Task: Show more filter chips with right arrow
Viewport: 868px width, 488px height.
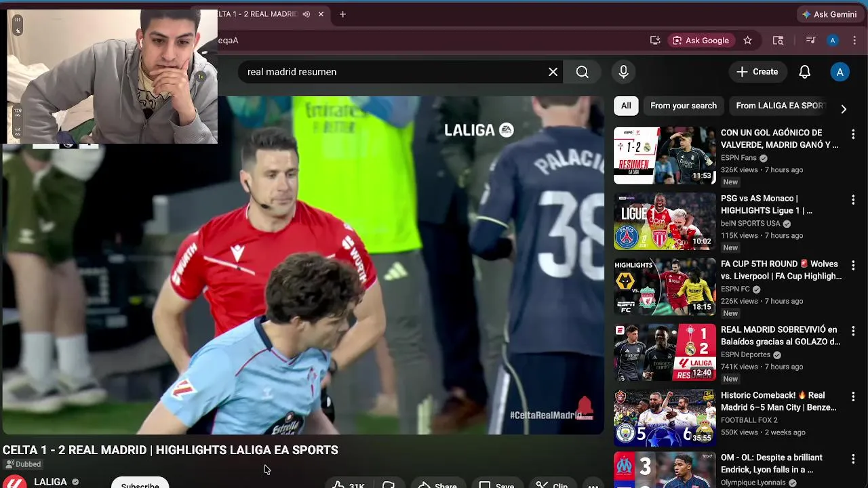Action: pos(844,108)
